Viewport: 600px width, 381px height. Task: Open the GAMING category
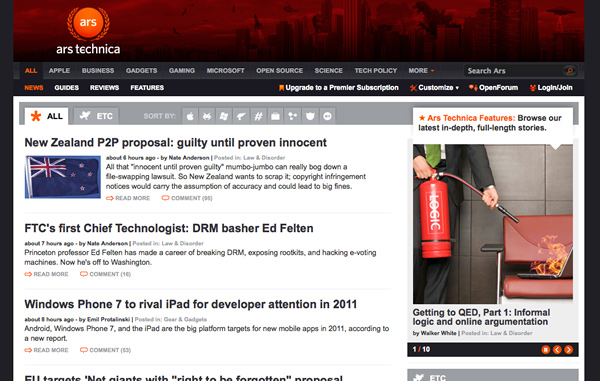pos(182,70)
